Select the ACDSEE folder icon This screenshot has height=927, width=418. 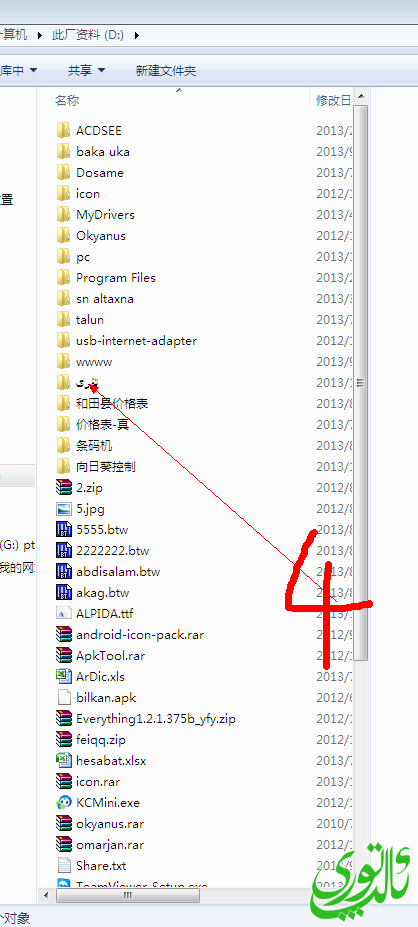pyautogui.click(x=63, y=131)
